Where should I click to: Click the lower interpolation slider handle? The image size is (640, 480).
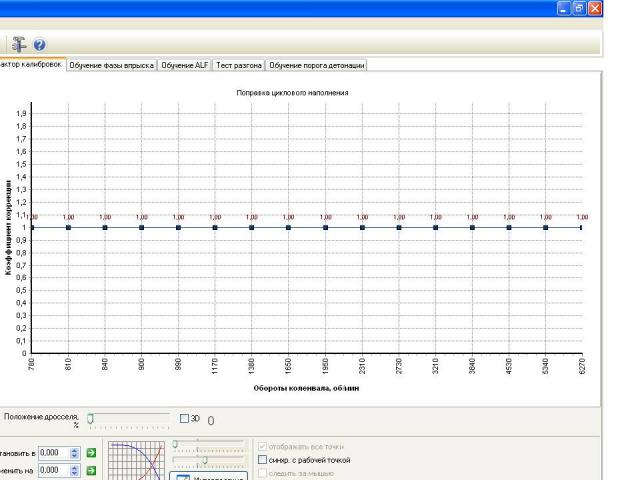(205, 460)
